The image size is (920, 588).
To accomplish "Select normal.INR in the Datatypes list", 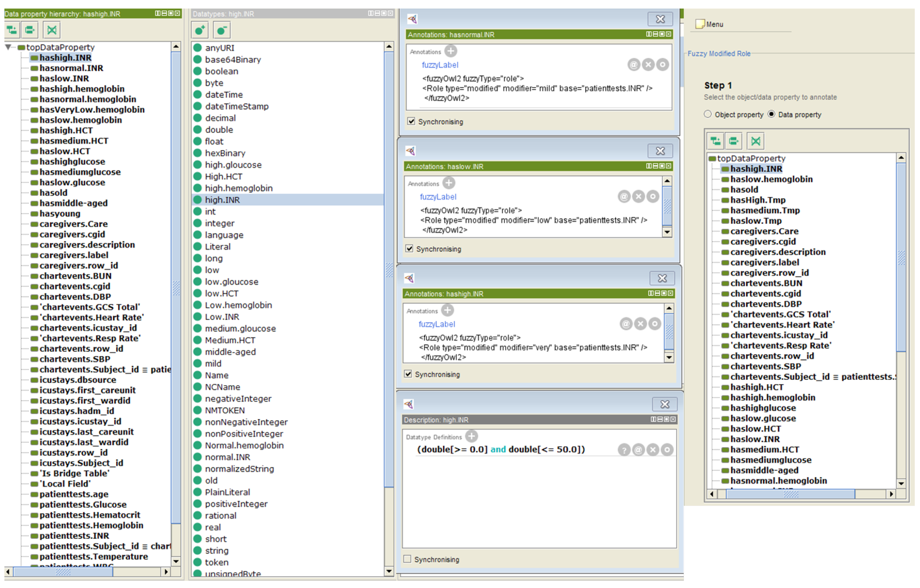I will pyautogui.click(x=227, y=457).
